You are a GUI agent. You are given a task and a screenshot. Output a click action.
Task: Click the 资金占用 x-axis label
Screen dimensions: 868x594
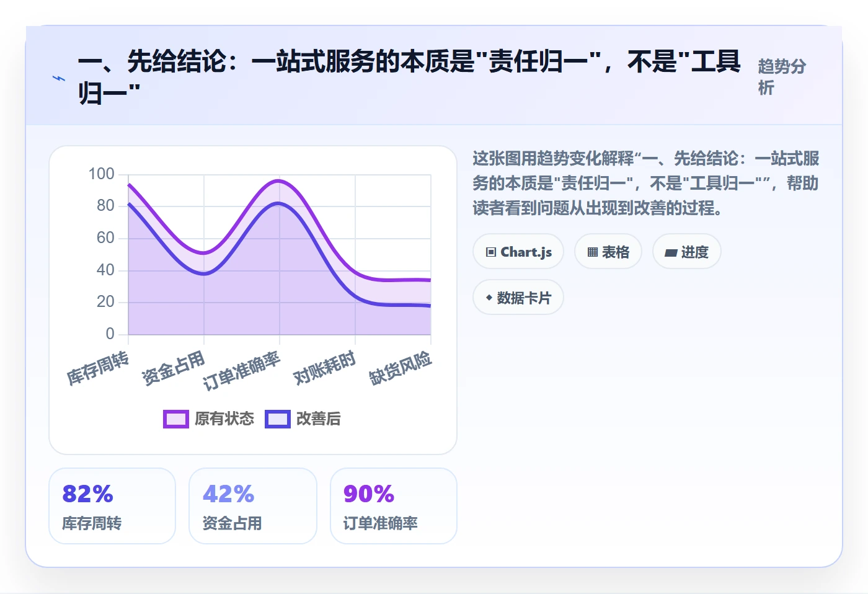[x=174, y=368]
